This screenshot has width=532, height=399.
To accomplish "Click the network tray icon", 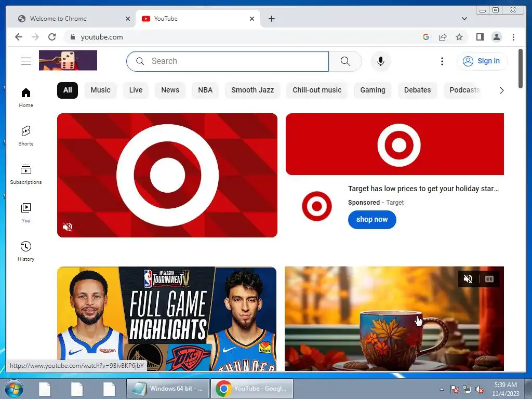I will [467, 390].
